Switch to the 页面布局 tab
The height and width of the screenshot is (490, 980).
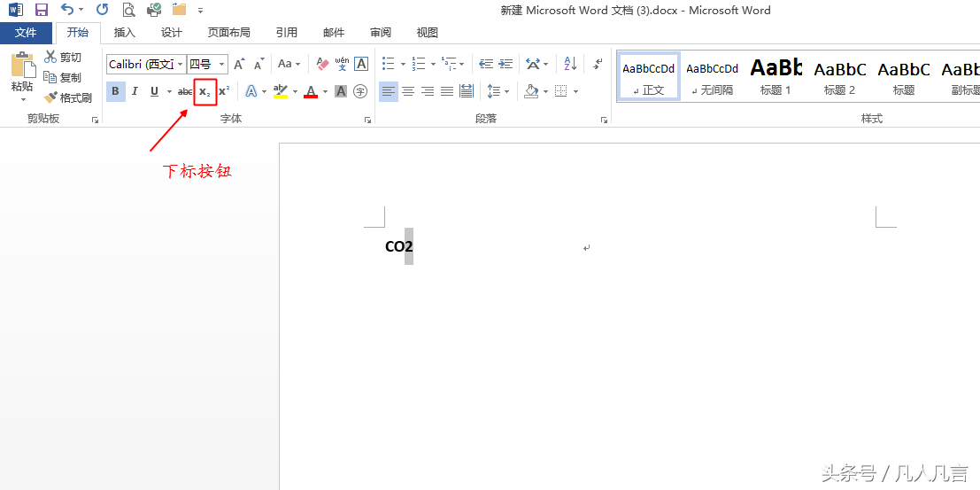(x=228, y=33)
